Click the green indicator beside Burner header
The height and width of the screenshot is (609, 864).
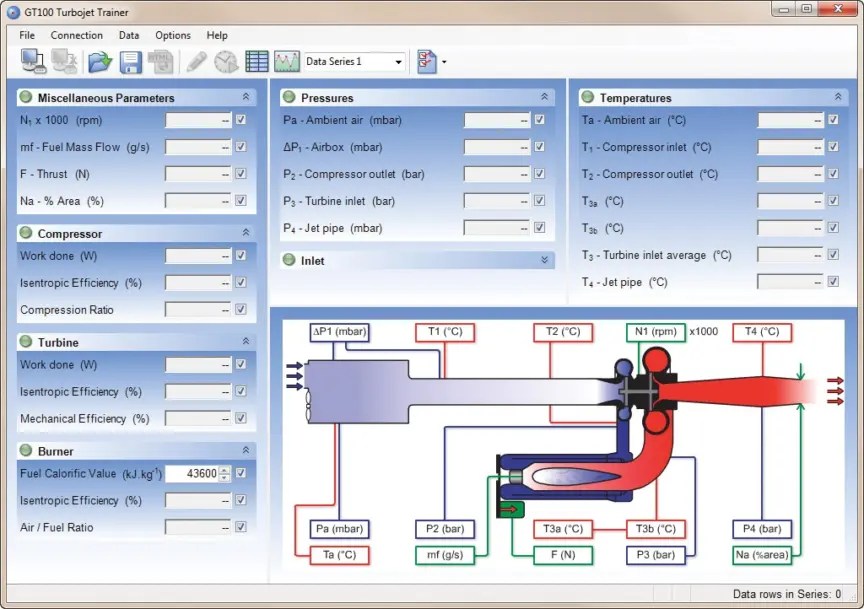25,450
